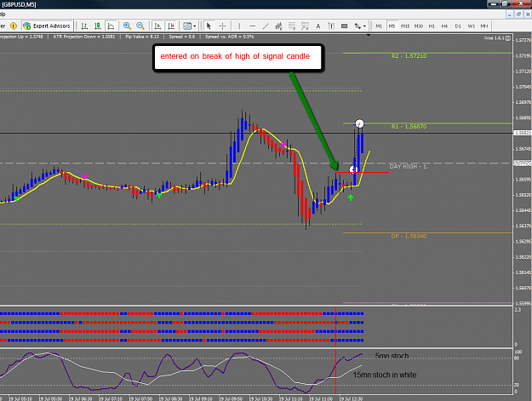Pick the trendline drawing tool
The height and width of the screenshot is (401, 532).
tap(266, 26)
